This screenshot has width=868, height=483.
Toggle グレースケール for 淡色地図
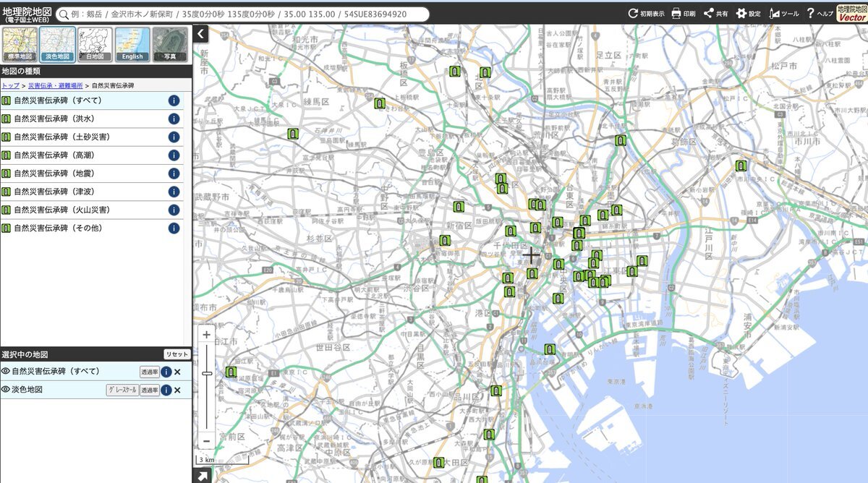tap(122, 390)
